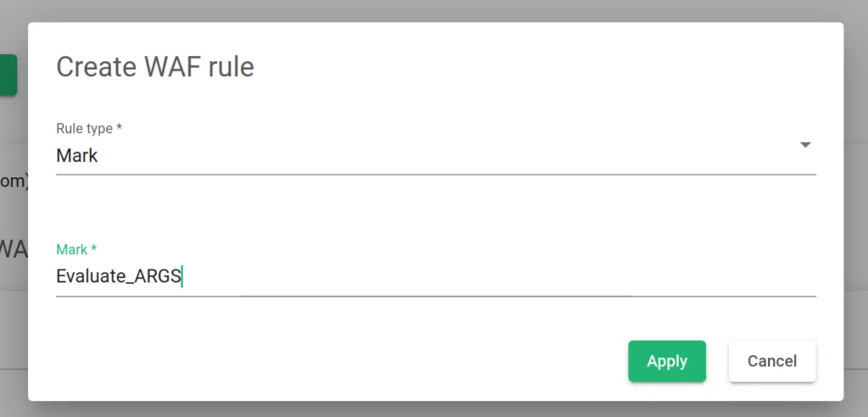The height and width of the screenshot is (417, 868).
Task: Click the underline below the Mark input
Action: pos(436,297)
